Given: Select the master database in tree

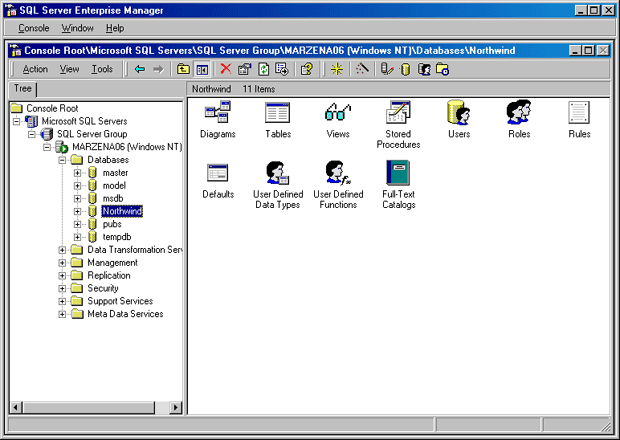Looking at the screenshot, I should [115, 173].
